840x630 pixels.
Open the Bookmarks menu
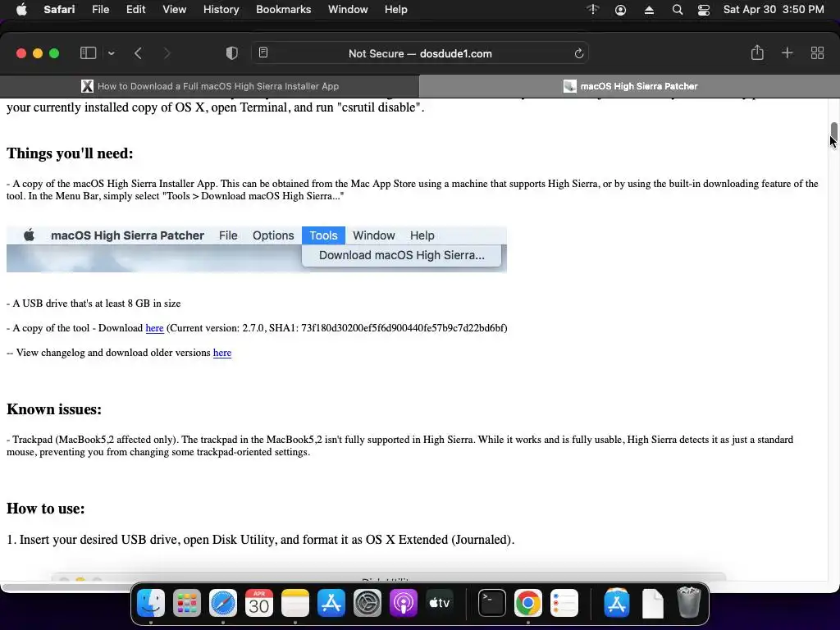tap(283, 10)
